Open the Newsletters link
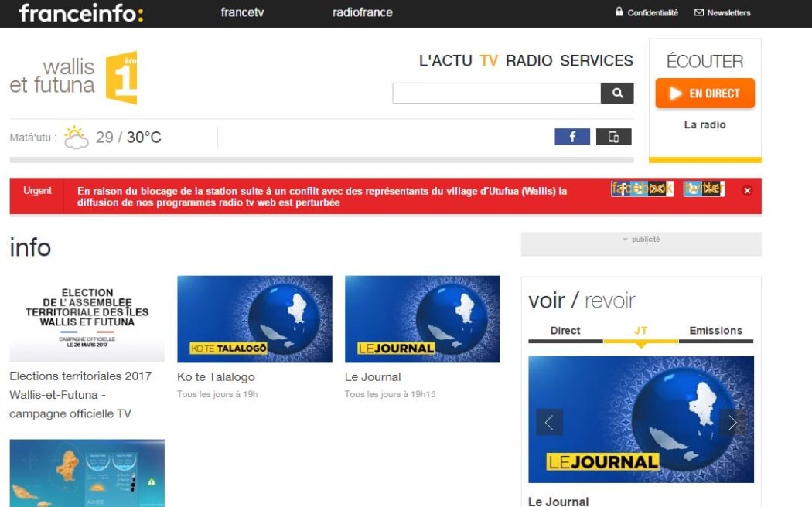Image resolution: width=812 pixels, height=507 pixels. click(728, 13)
